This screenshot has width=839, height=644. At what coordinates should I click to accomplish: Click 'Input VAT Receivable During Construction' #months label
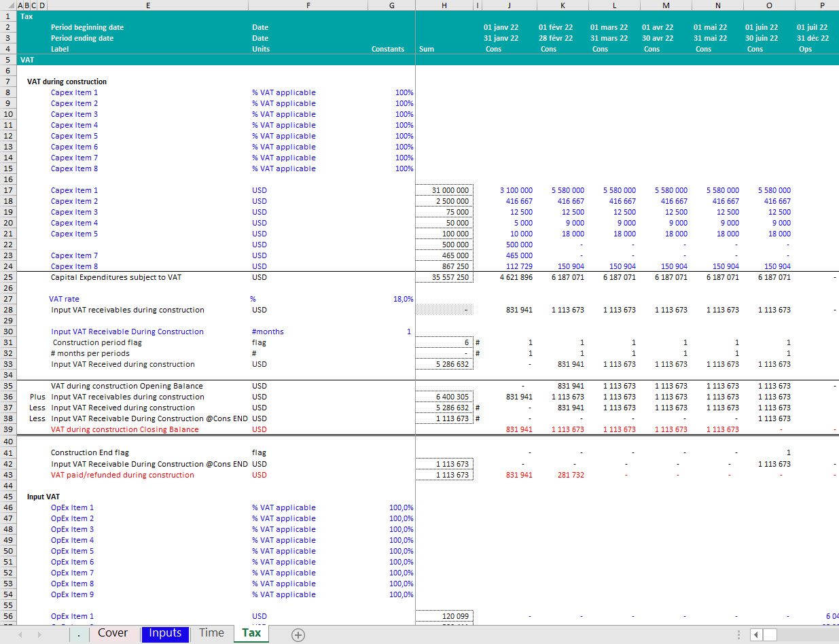(x=127, y=332)
